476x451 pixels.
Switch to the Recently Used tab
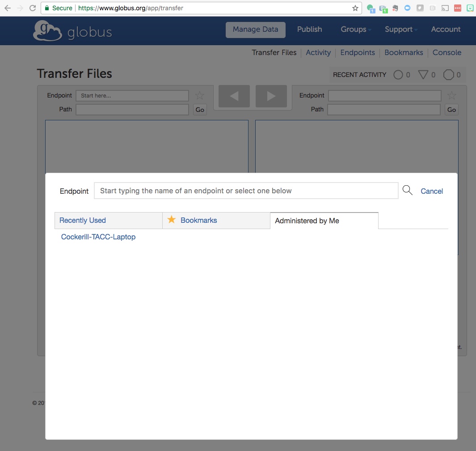[x=108, y=220]
